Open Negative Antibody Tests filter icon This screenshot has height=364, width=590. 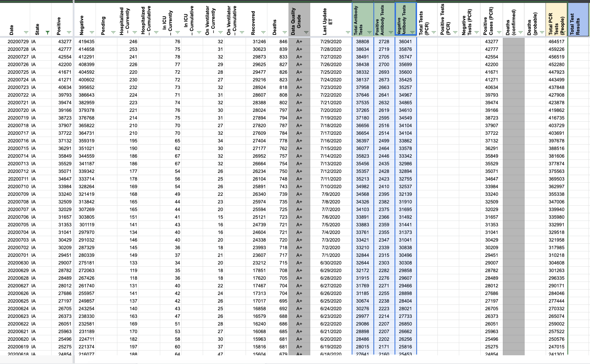[x=412, y=32]
